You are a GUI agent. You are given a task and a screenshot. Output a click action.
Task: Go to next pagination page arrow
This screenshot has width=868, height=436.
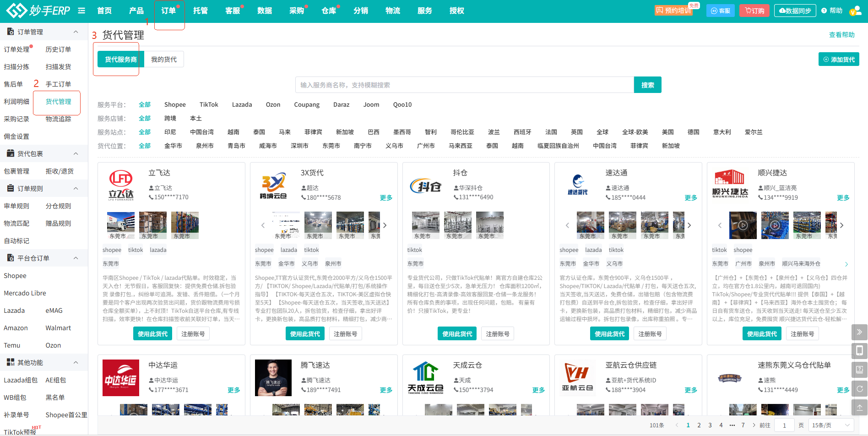pyautogui.click(x=754, y=425)
